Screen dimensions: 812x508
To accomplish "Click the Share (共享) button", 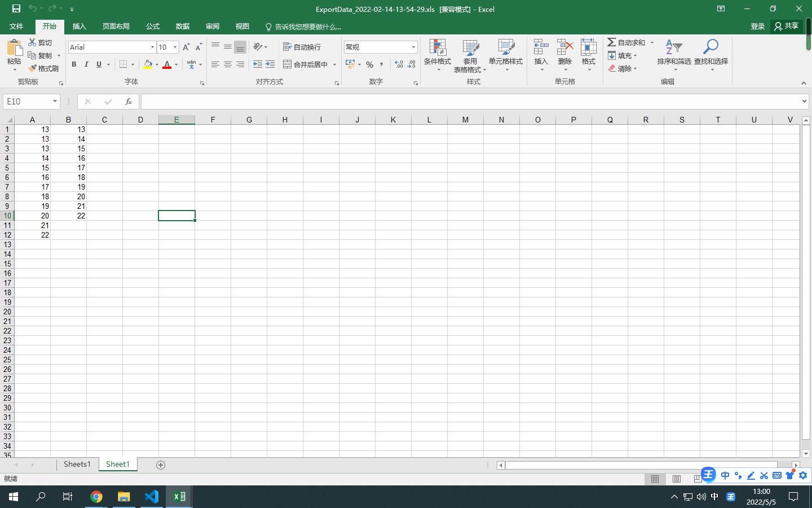I will pyautogui.click(x=787, y=26).
